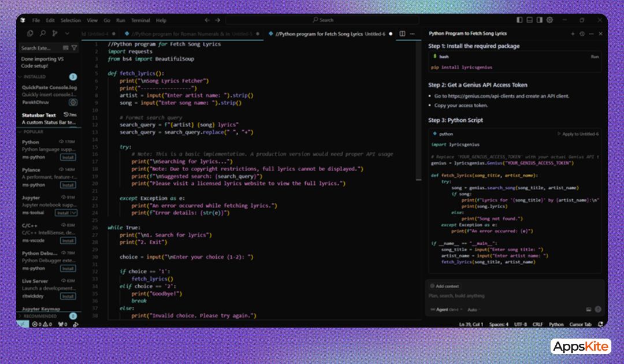This screenshot has width=624, height=364.
Task: Run the bash pip install command
Action: (x=595, y=57)
